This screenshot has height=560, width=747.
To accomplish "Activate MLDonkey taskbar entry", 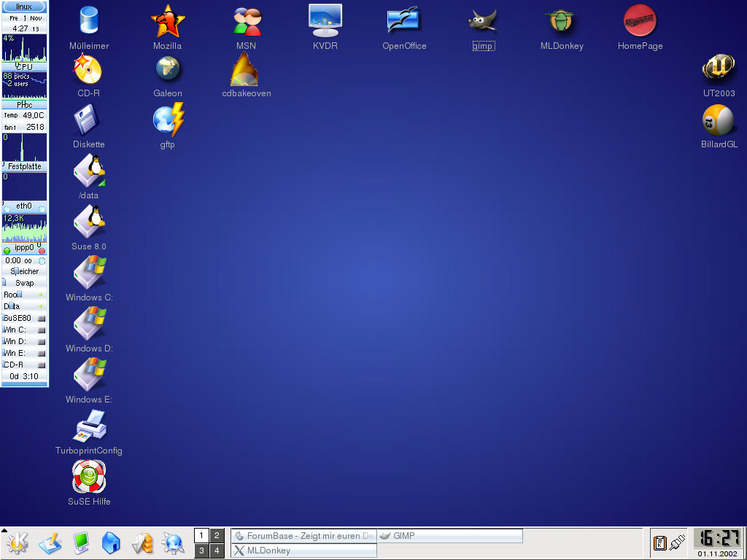I will [x=304, y=551].
